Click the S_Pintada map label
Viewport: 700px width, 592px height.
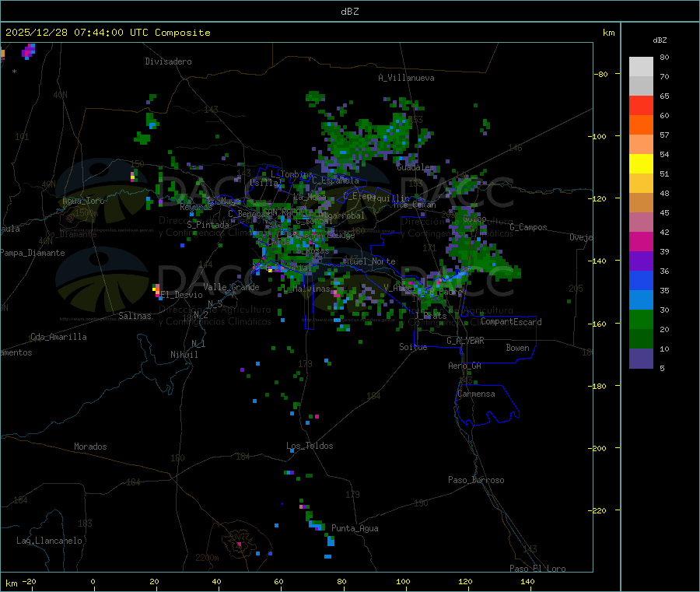coord(208,225)
